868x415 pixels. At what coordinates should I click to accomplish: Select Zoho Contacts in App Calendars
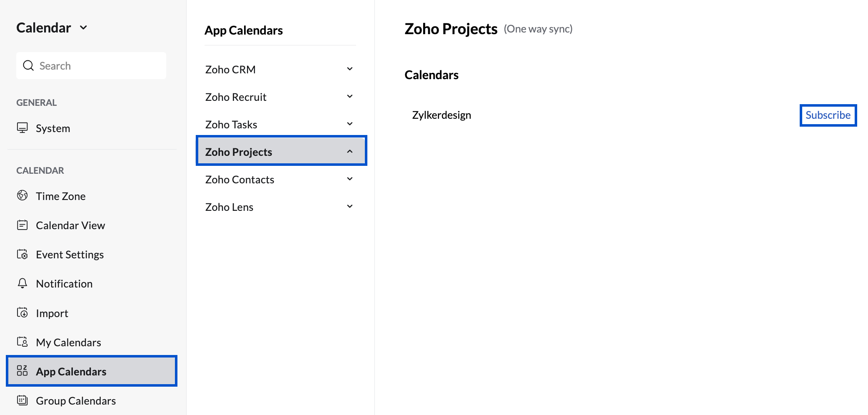coord(240,180)
